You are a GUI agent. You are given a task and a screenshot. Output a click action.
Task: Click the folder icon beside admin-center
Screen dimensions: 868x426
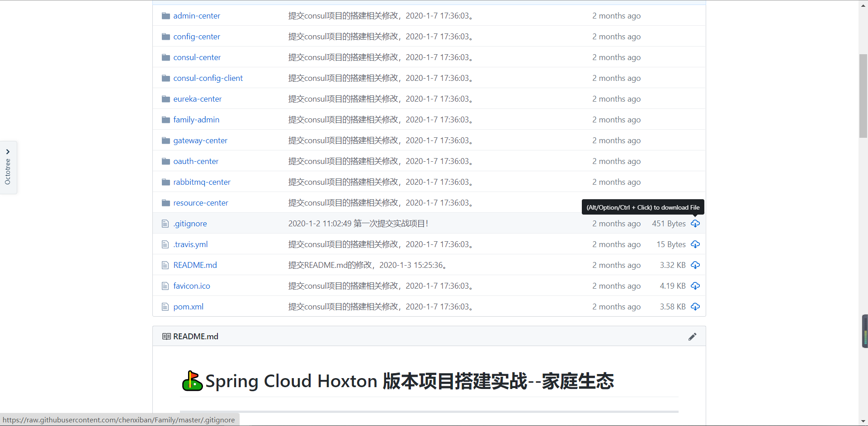[165, 15]
